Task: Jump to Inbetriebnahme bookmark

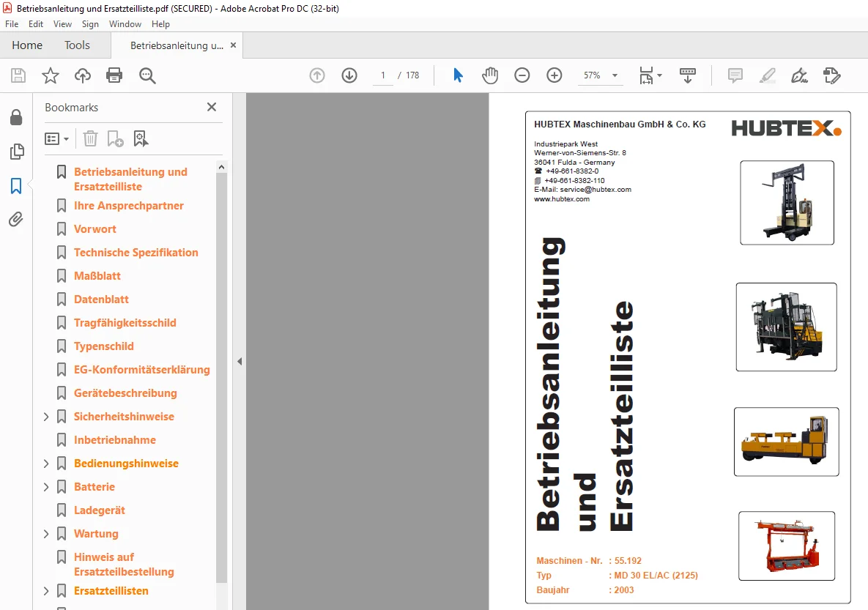Action: coord(115,440)
